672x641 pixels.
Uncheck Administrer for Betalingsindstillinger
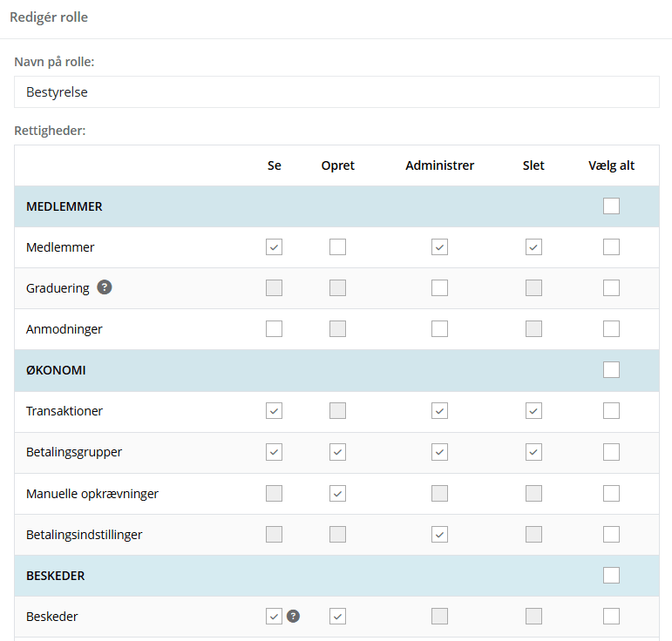439,535
